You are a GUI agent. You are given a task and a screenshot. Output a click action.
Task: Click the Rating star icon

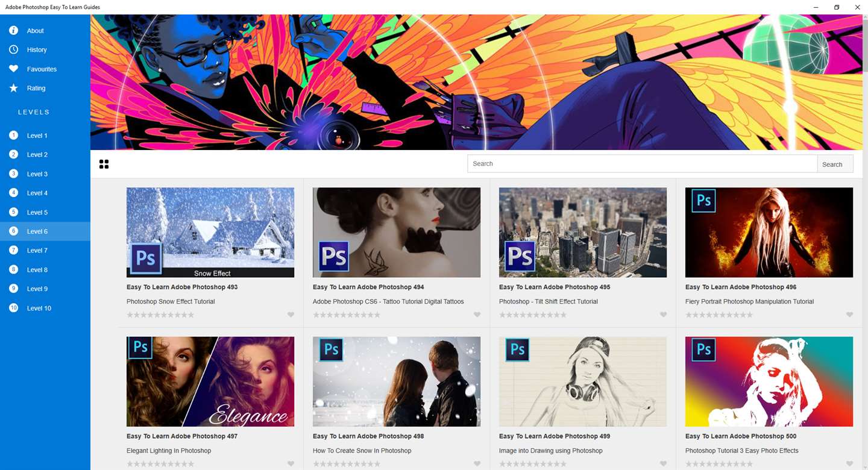coord(13,88)
